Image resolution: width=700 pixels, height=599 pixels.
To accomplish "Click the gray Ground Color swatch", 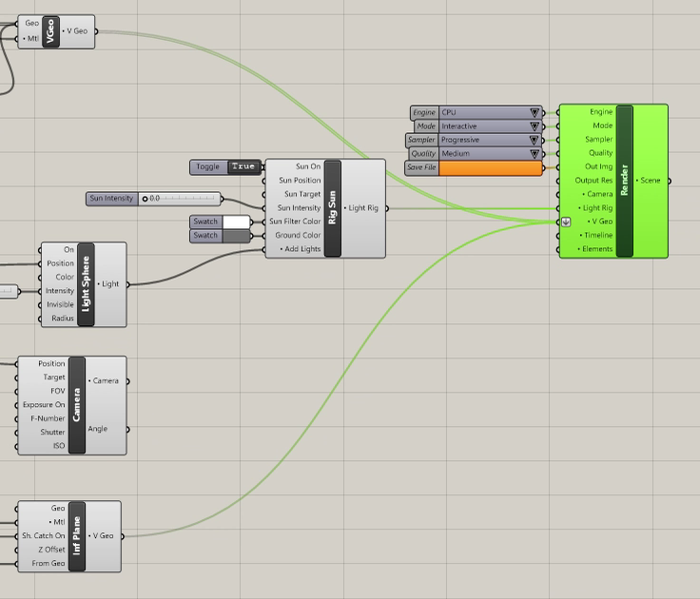I will [x=236, y=236].
